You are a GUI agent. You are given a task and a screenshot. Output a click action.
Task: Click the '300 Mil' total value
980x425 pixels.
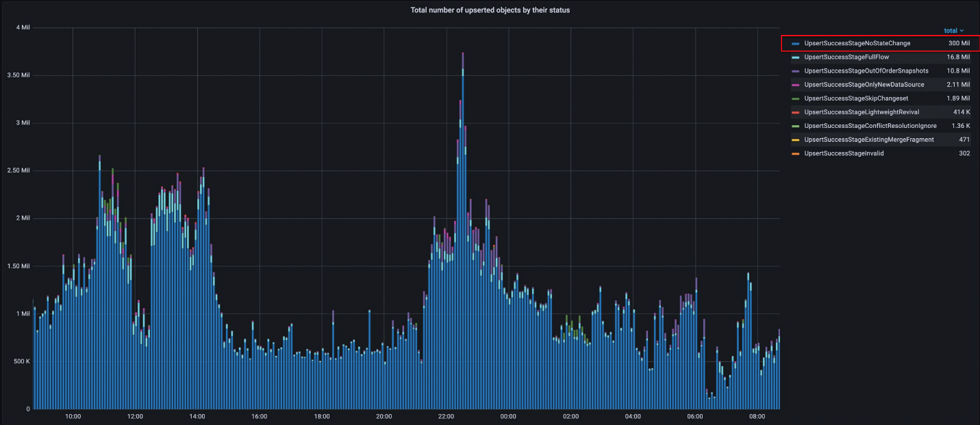click(959, 43)
